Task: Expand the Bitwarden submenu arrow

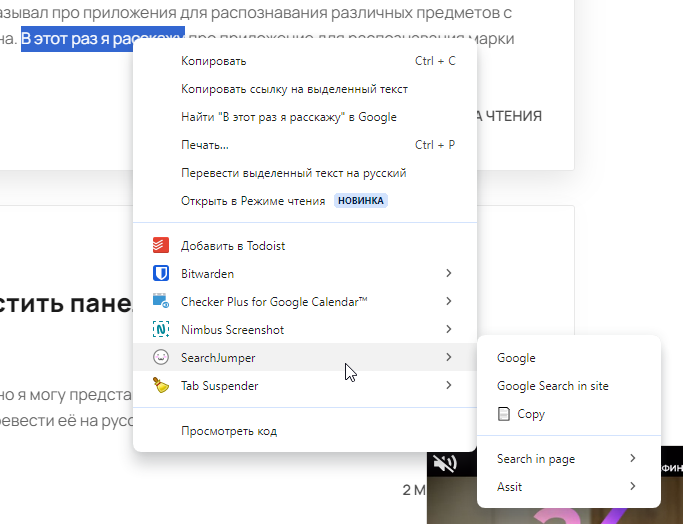Action: pyautogui.click(x=449, y=273)
